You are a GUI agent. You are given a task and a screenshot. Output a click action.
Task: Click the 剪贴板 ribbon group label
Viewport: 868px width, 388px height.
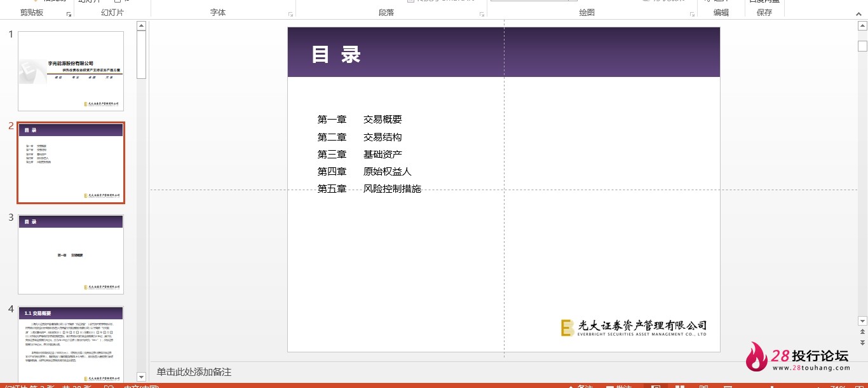coord(32,13)
